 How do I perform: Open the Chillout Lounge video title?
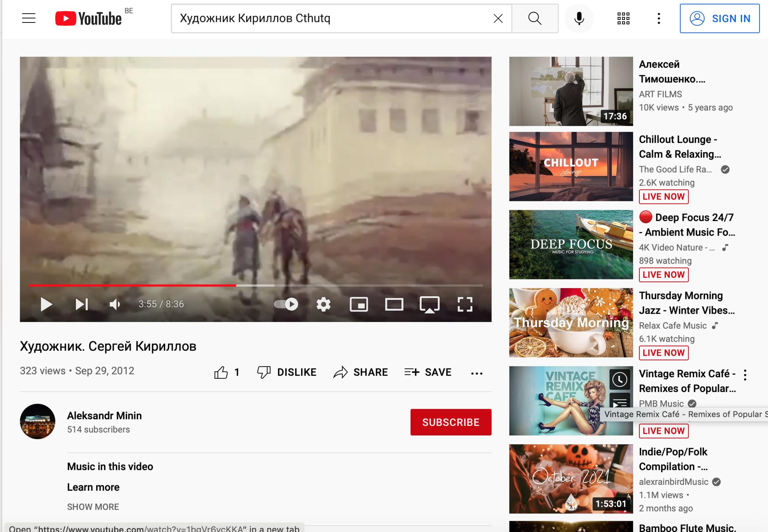point(680,147)
